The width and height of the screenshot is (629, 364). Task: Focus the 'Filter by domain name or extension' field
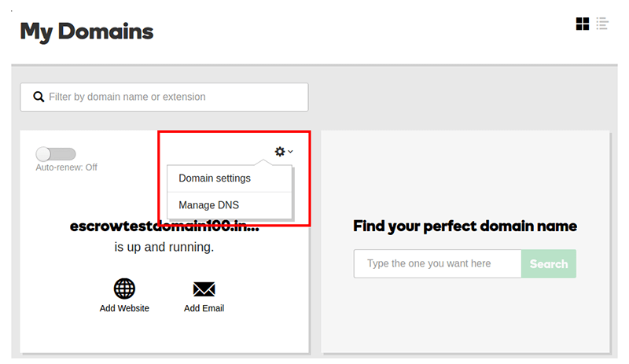pyautogui.click(x=173, y=97)
